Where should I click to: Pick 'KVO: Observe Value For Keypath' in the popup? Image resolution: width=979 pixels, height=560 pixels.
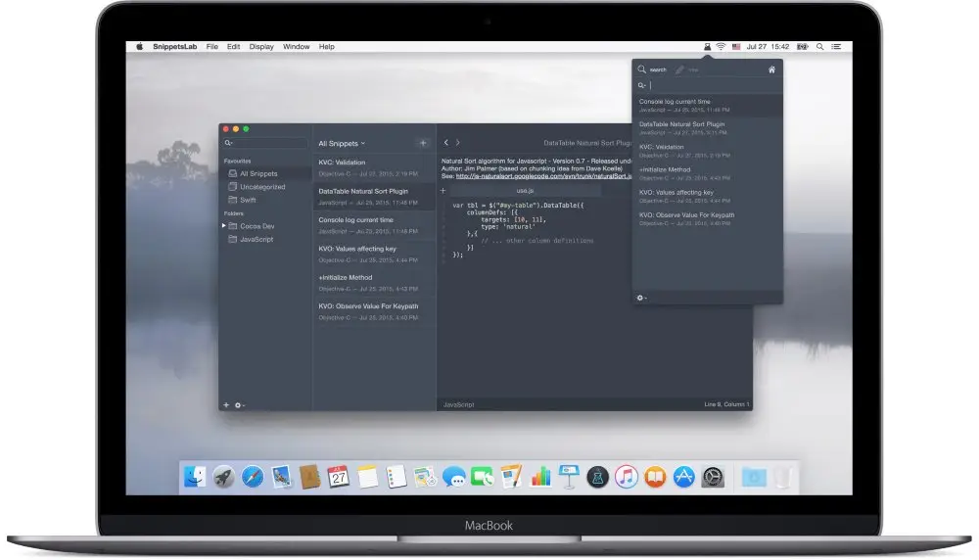pyautogui.click(x=708, y=218)
